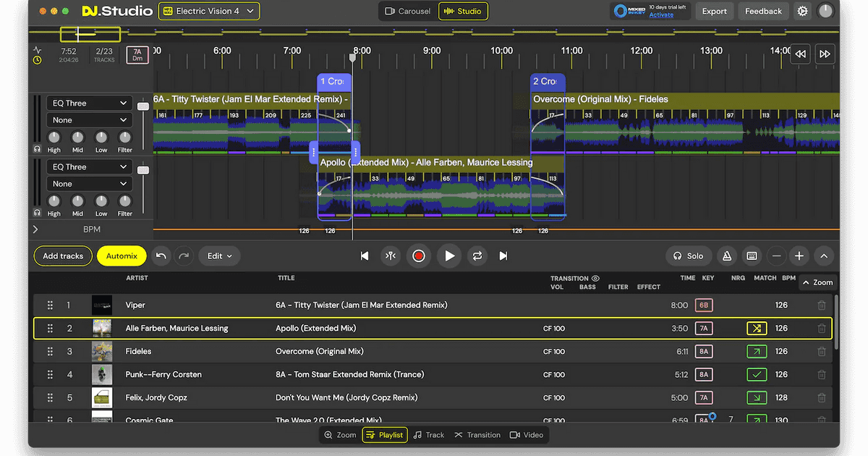This screenshot has height=456, width=868.
Task: Open second deck None effect dropdown
Action: [89, 184]
